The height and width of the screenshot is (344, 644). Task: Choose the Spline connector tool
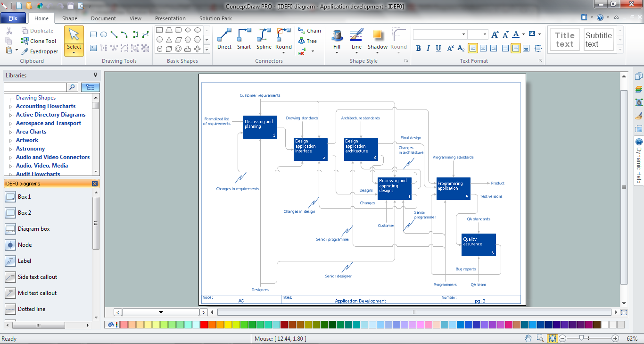click(x=264, y=39)
